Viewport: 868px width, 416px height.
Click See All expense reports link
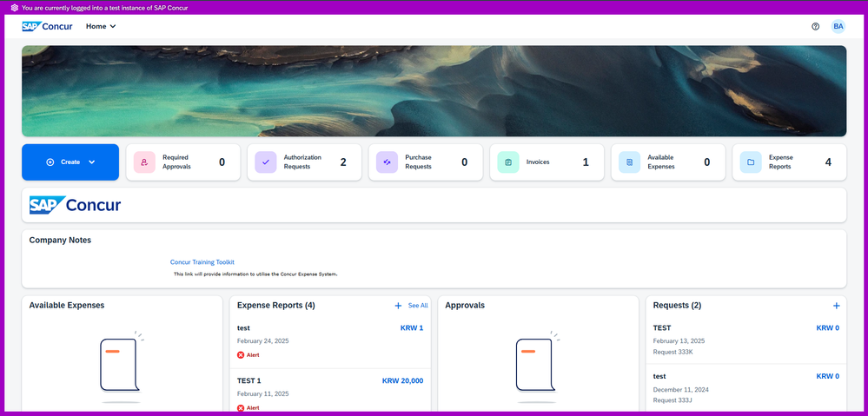418,306
